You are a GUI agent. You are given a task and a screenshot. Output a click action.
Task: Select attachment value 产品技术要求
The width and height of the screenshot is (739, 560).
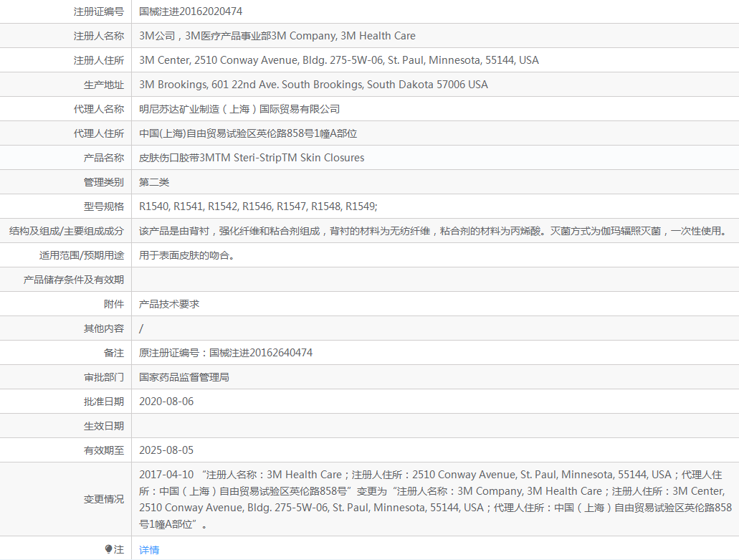coord(169,304)
